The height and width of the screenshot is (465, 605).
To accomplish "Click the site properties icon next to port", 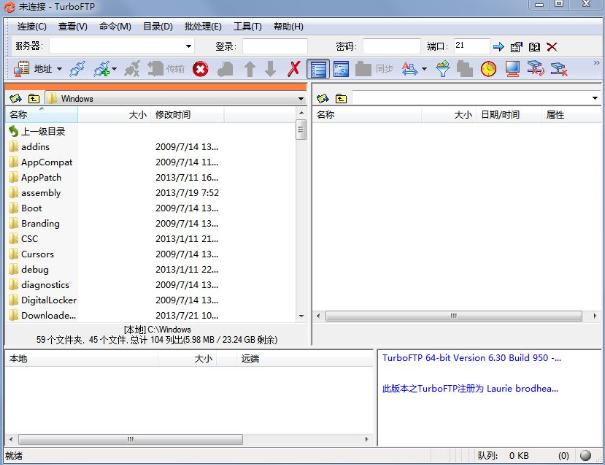I will [x=516, y=47].
